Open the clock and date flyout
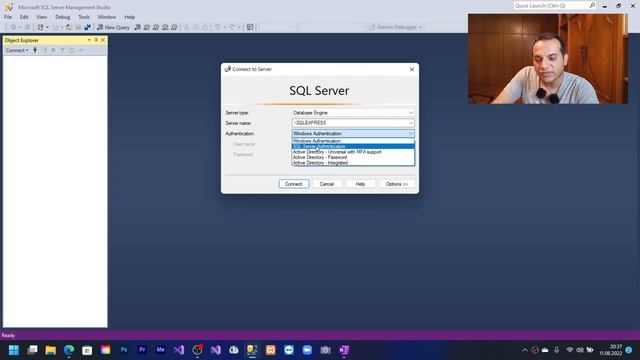The width and height of the screenshot is (640, 360). (x=611, y=350)
